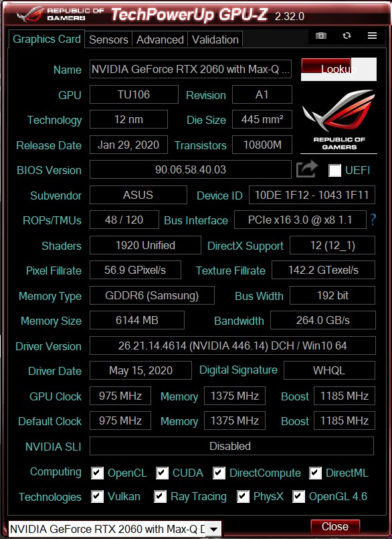Click the BIOS export share icon

(x=306, y=169)
